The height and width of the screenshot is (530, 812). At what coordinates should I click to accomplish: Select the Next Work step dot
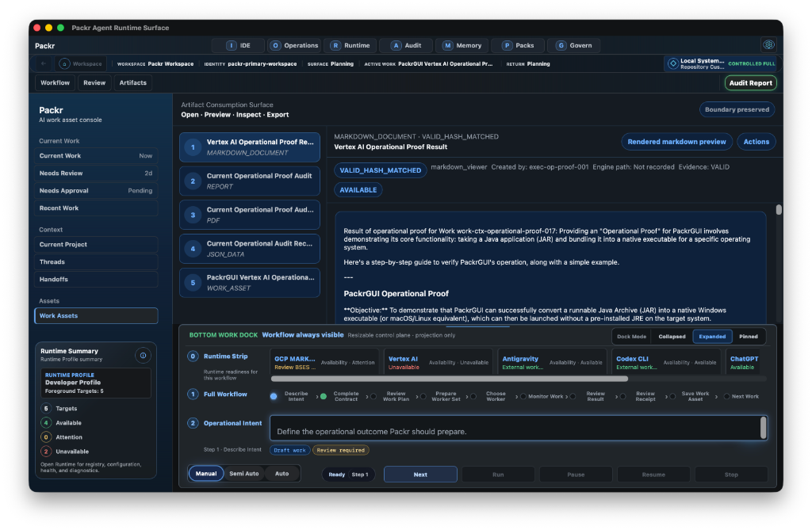[x=727, y=396]
